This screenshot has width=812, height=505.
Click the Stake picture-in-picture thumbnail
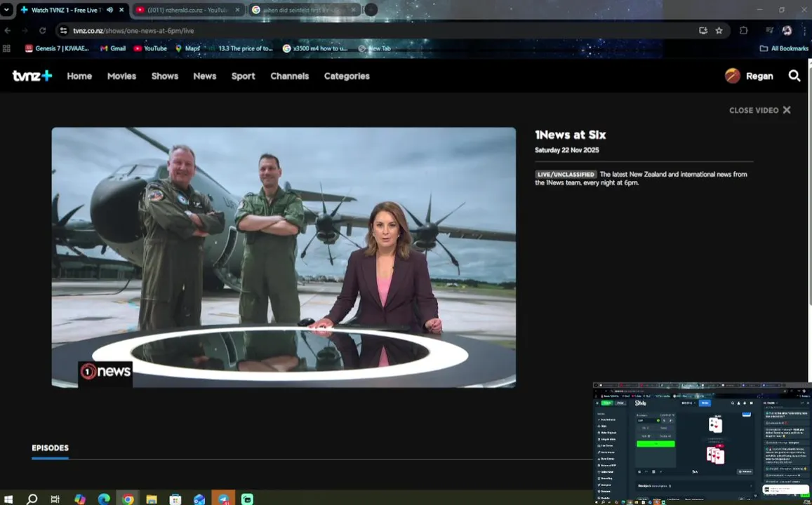pos(703,443)
